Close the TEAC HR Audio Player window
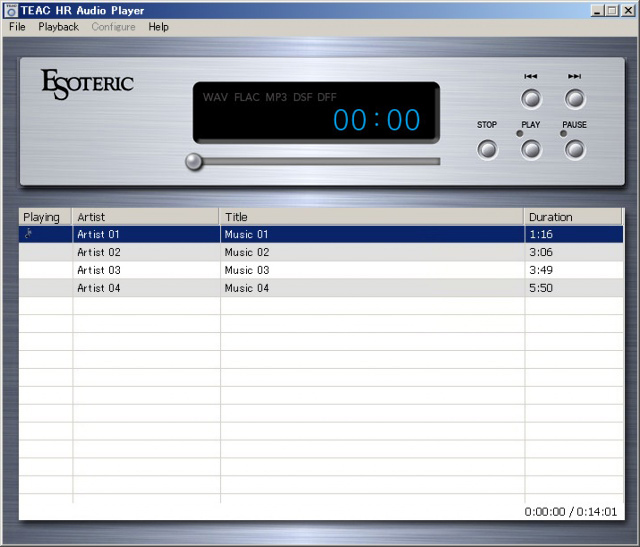The height and width of the screenshot is (547, 640). (x=628, y=11)
